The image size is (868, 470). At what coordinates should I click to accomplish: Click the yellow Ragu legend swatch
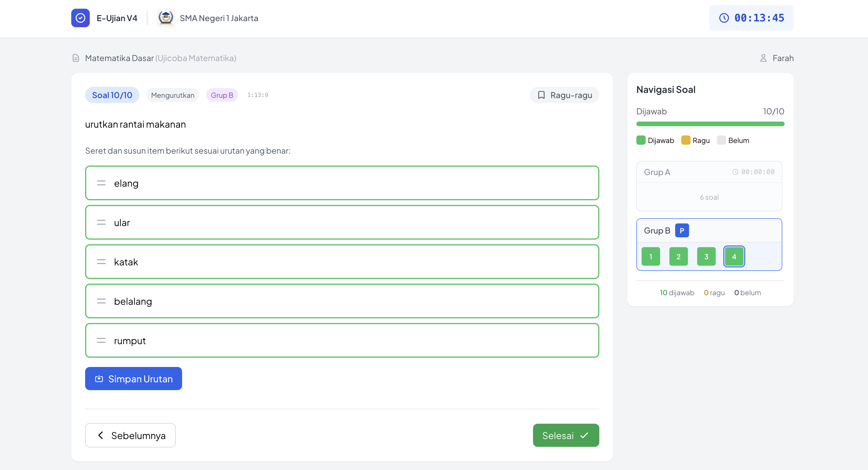pos(686,140)
